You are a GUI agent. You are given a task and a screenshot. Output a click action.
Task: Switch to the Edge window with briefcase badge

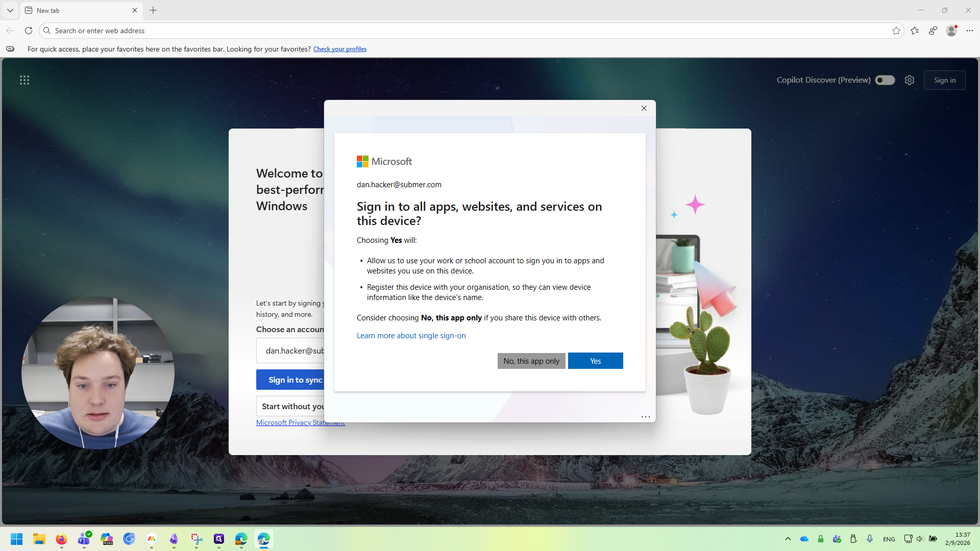click(x=241, y=539)
